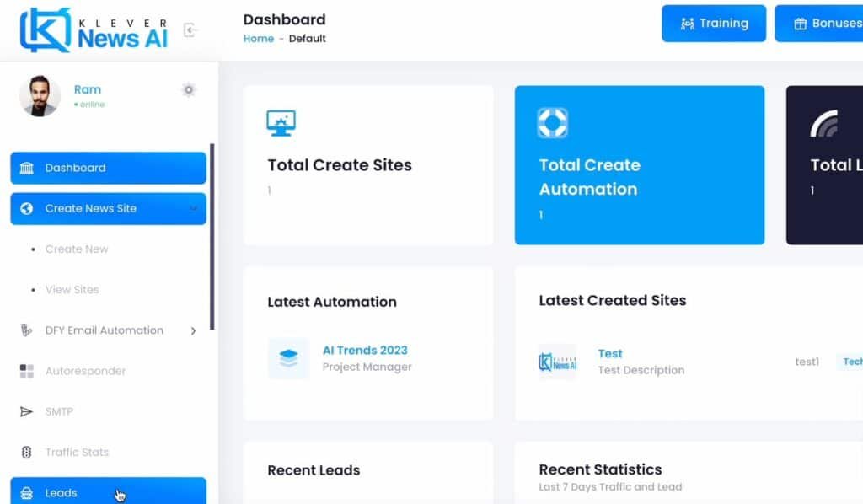Open the settings gear near Ram's profile
Viewport: 863px width, 504px height.
(189, 90)
